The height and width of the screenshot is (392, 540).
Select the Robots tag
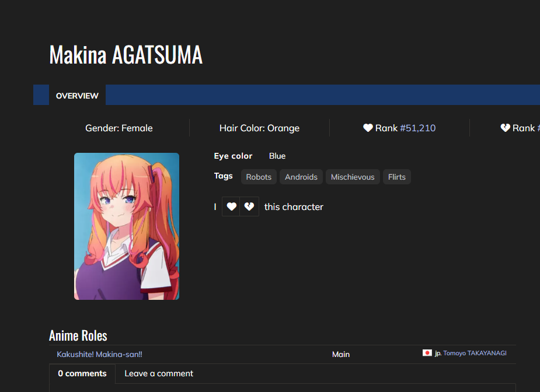pos(259,177)
